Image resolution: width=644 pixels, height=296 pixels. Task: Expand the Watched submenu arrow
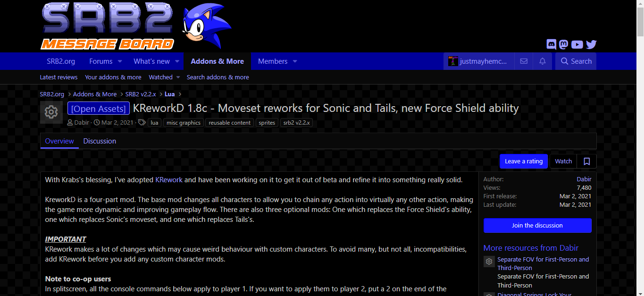click(x=178, y=77)
